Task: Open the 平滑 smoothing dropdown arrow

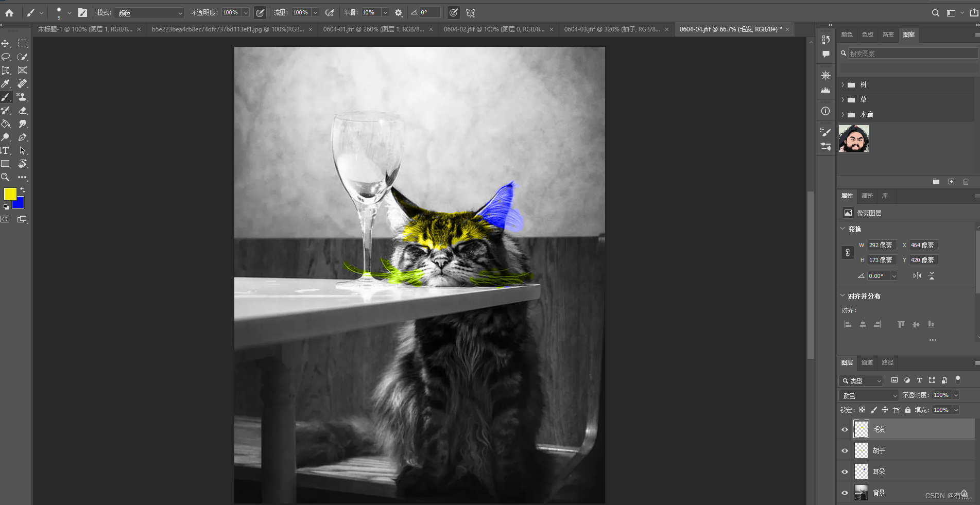Action: (385, 13)
